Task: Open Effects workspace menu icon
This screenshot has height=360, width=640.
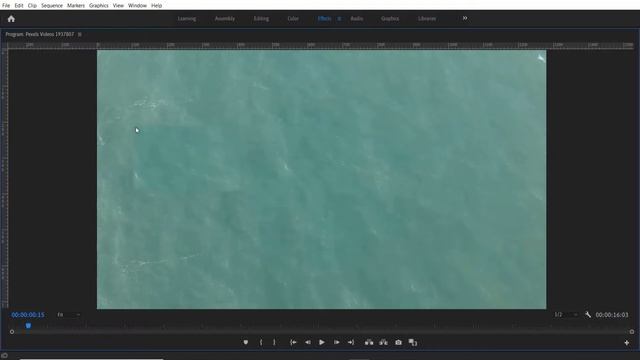Action: [x=339, y=19]
